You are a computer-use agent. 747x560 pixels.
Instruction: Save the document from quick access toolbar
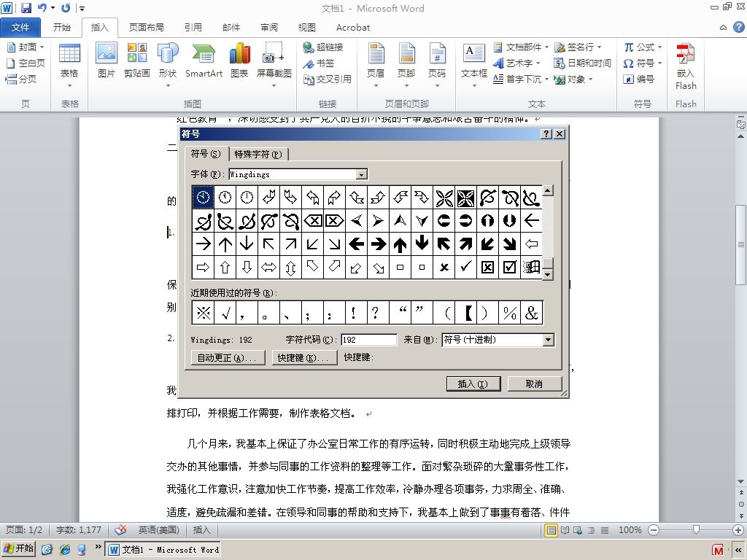click(26, 8)
